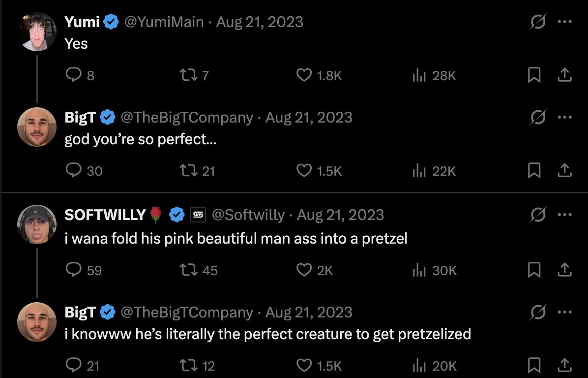Screen dimensions: 588x378
Task: Retweet SOFTWILLY's tweet with 45 reposts
Action: (x=186, y=270)
